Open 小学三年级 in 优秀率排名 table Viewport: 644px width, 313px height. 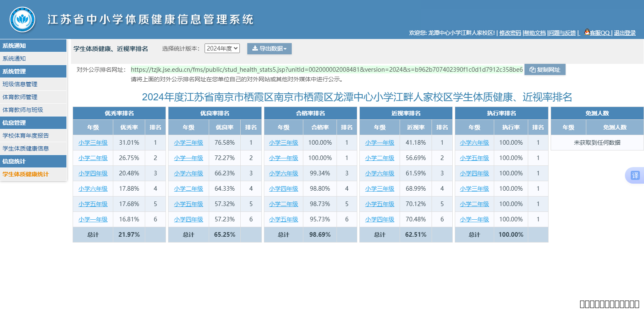pyautogui.click(x=93, y=143)
